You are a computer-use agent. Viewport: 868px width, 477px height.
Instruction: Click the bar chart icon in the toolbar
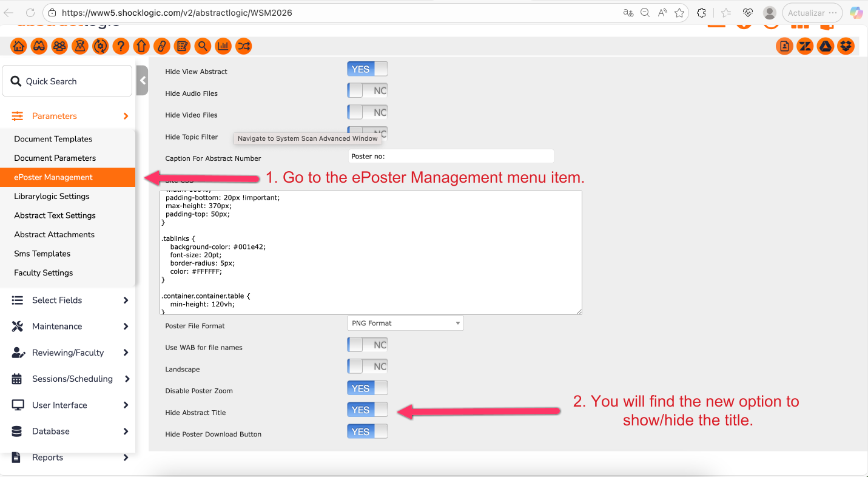coord(223,46)
